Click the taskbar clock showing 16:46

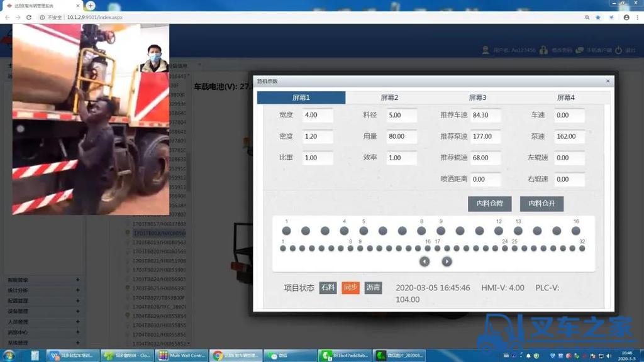[x=627, y=356]
